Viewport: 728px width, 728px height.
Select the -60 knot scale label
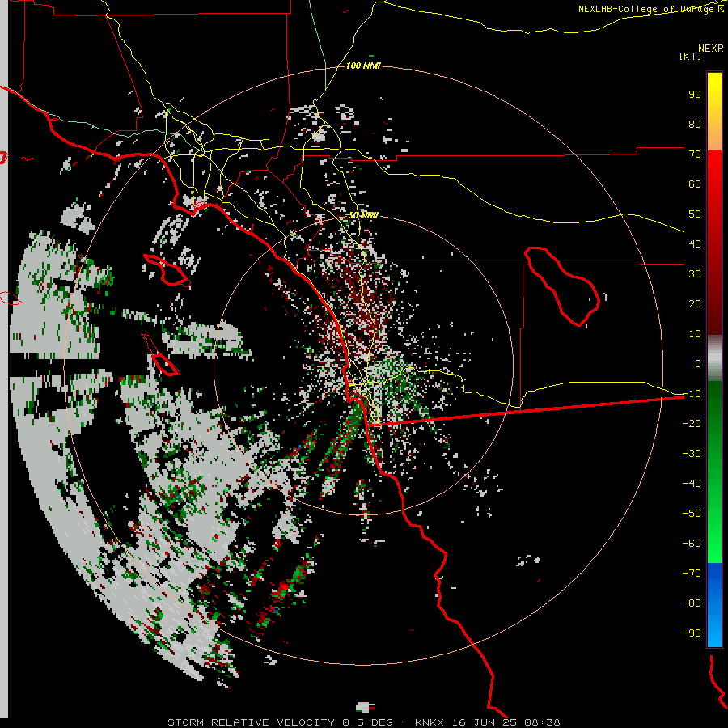(692, 544)
